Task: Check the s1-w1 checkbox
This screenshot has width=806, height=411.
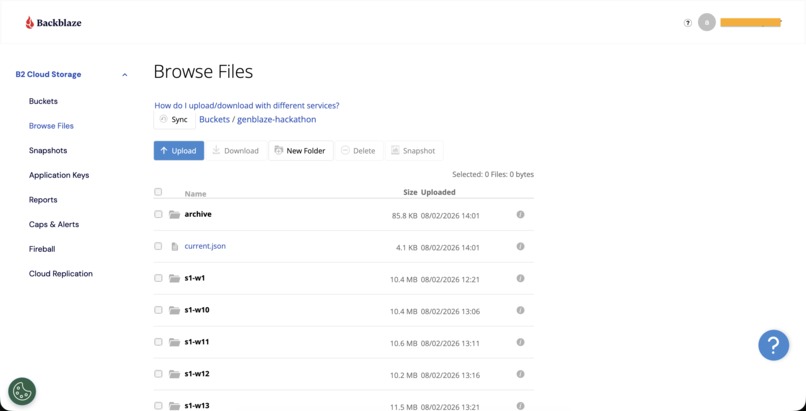Action: pos(158,277)
